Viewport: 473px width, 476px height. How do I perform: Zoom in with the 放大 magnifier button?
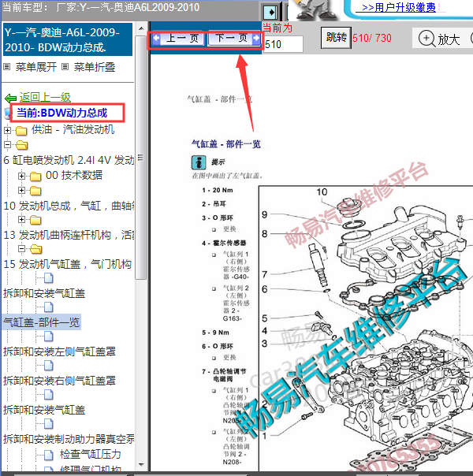coord(439,39)
